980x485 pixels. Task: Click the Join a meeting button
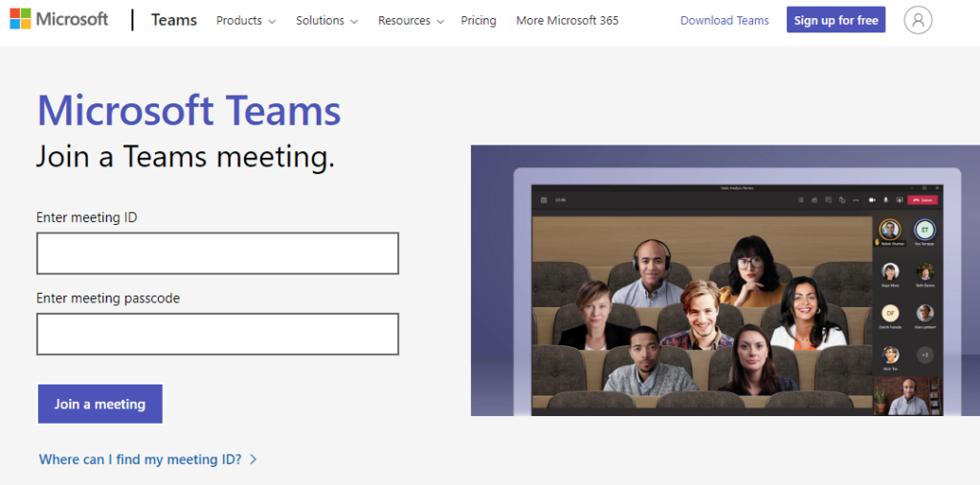(100, 404)
